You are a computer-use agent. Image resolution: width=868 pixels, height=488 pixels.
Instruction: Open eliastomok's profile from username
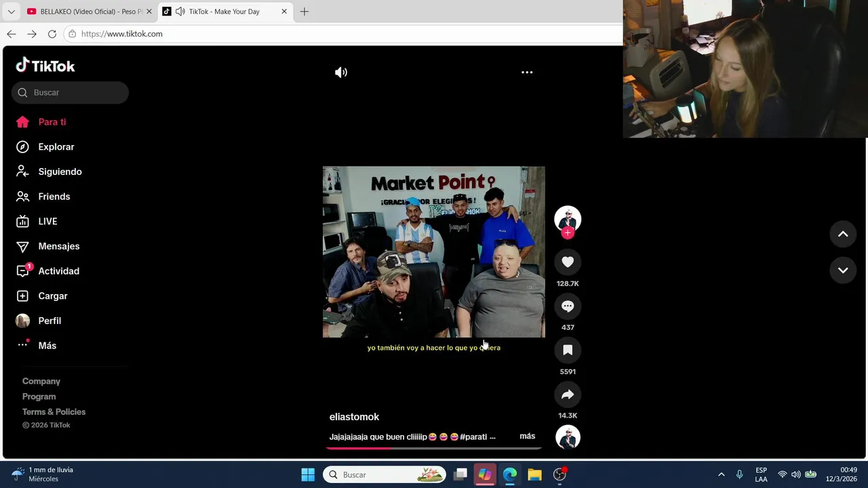[354, 417]
